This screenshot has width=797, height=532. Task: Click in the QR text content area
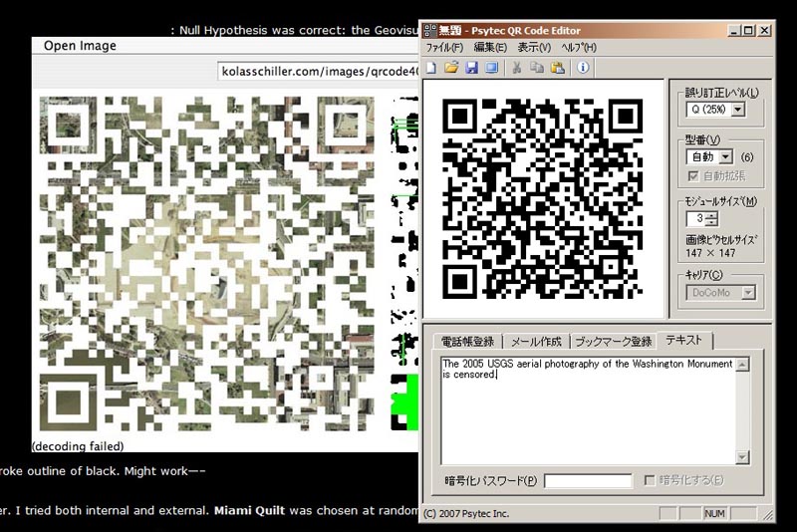588,410
